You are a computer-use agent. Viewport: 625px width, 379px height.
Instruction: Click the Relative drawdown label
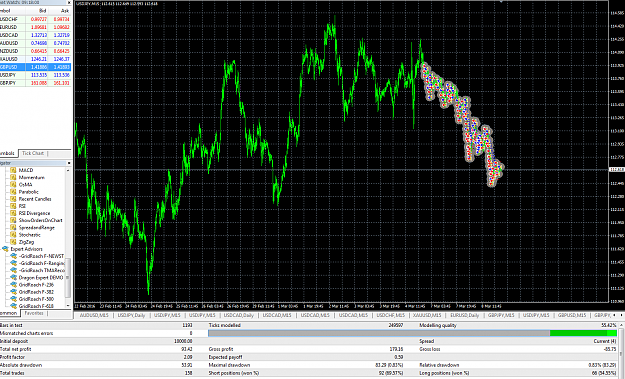(439, 365)
